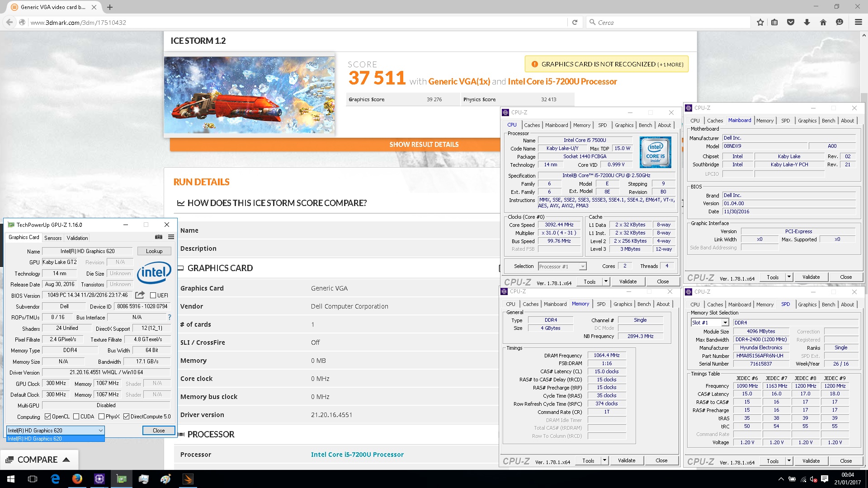Click the warning icon in the not recognized banner

[535, 64]
